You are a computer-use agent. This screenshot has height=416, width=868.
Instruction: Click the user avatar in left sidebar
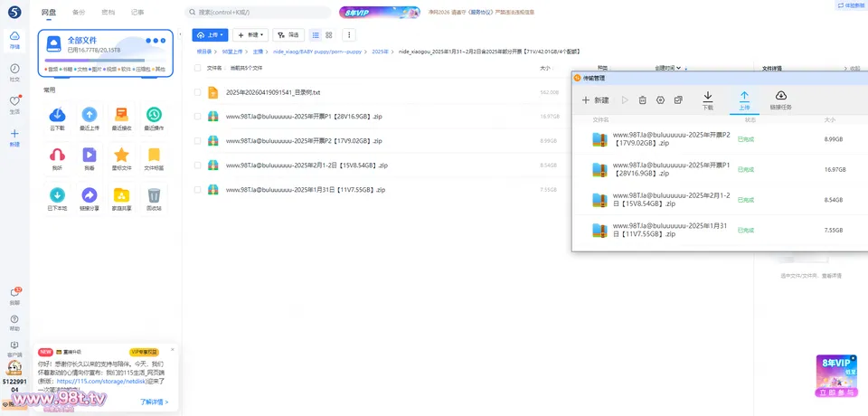(14, 366)
